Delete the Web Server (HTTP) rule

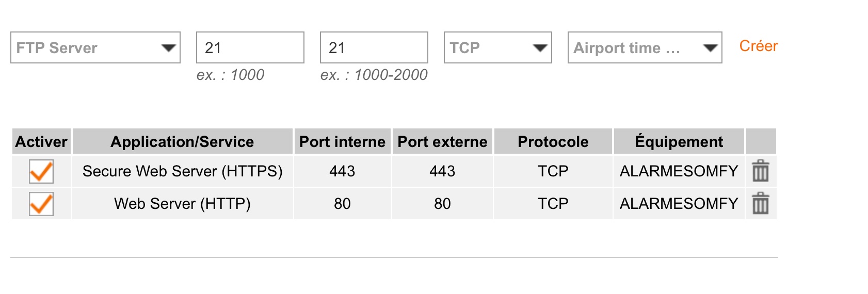[760, 204]
